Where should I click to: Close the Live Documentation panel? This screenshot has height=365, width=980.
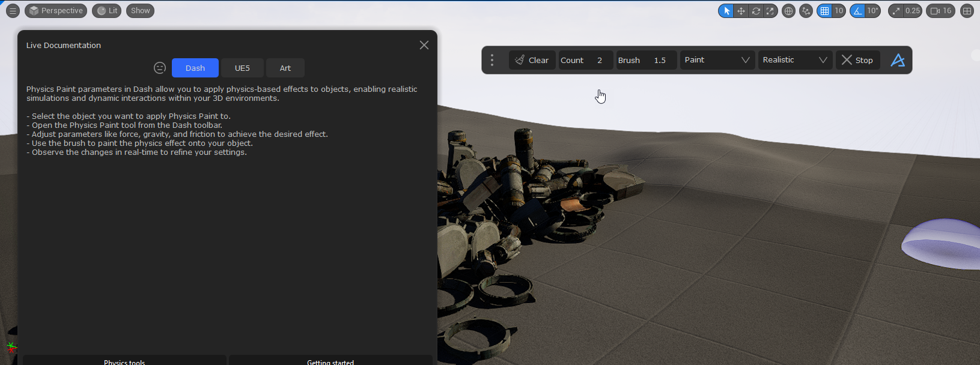click(x=424, y=45)
